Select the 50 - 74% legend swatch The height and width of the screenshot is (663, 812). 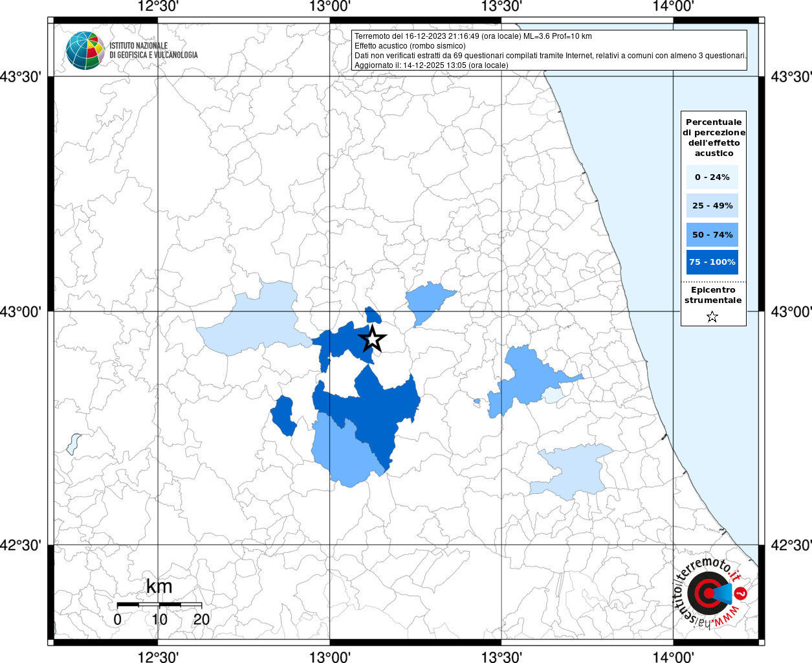pyautogui.click(x=712, y=234)
